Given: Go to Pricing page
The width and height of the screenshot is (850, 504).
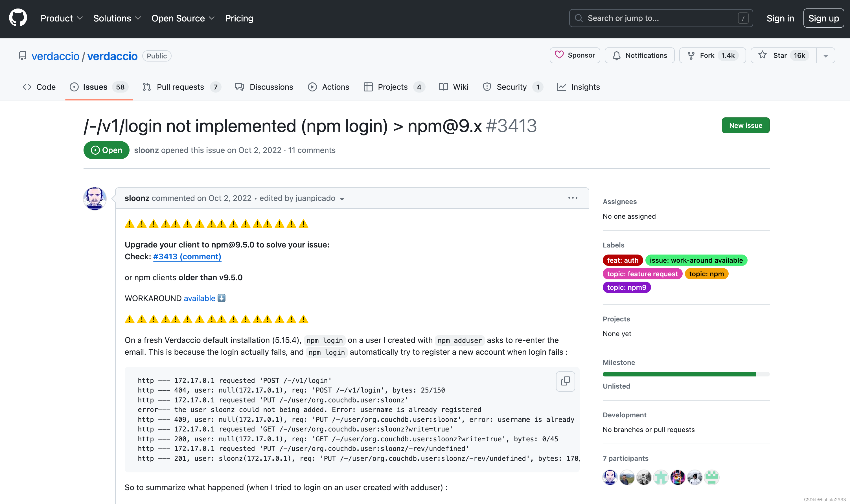Looking at the screenshot, I should 239,18.
